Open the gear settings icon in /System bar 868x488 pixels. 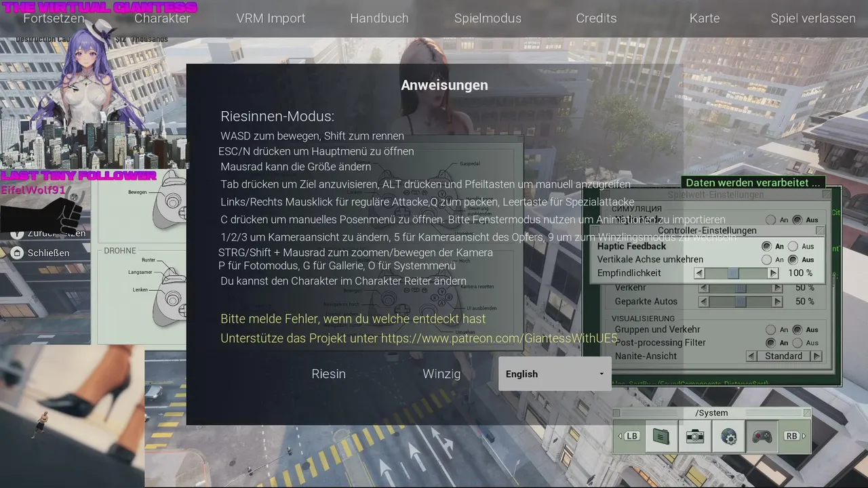[x=729, y=436]
